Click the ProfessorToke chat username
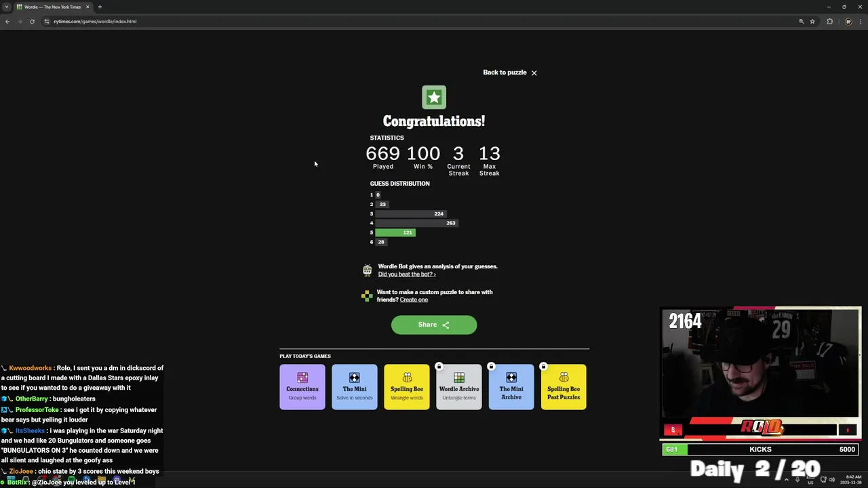868x488 pixels. (x=37, y=410)
